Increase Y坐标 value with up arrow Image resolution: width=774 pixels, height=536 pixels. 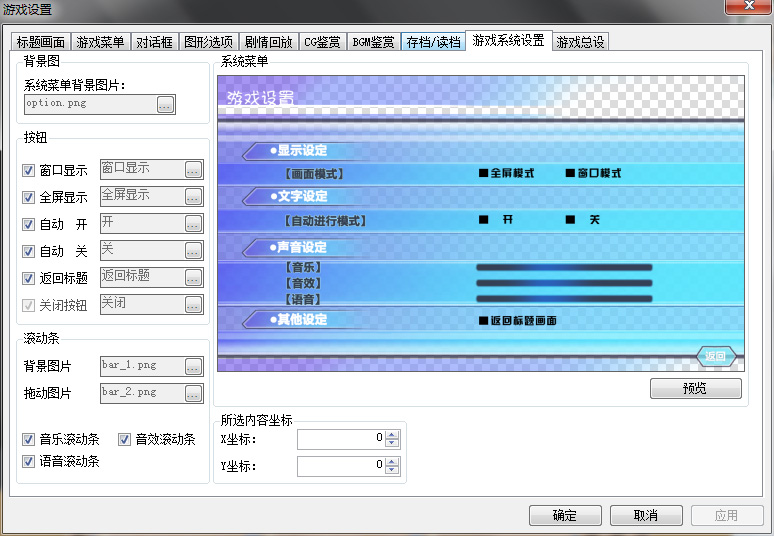[x=392, y=462]
